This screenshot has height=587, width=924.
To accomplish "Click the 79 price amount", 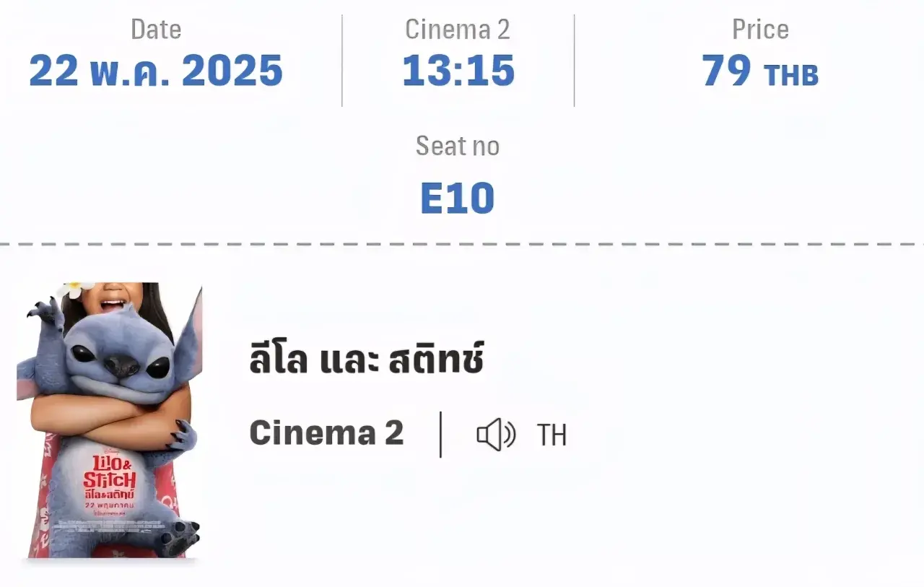I will (728, 71).
